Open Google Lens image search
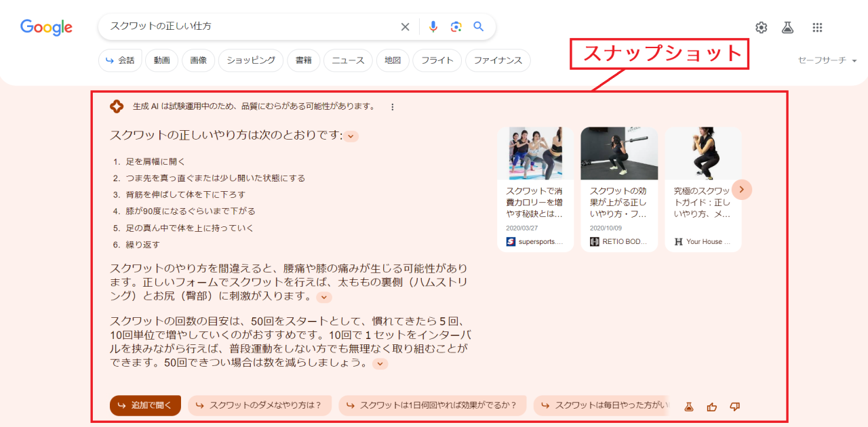The width and height of the screenshot is (868, 427). [456, 27]
